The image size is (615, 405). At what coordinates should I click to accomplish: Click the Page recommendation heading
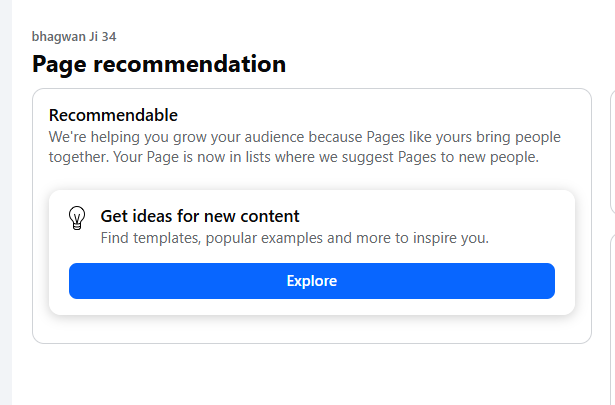click(x=159, y=65)
